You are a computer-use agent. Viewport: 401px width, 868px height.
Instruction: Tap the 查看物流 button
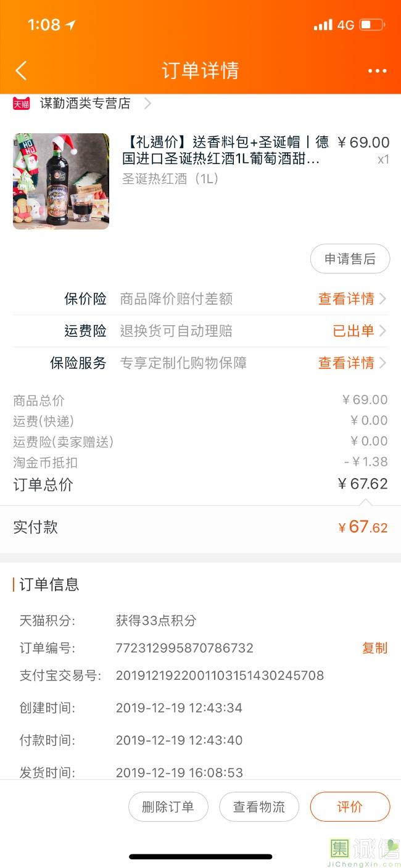point(259,807)
